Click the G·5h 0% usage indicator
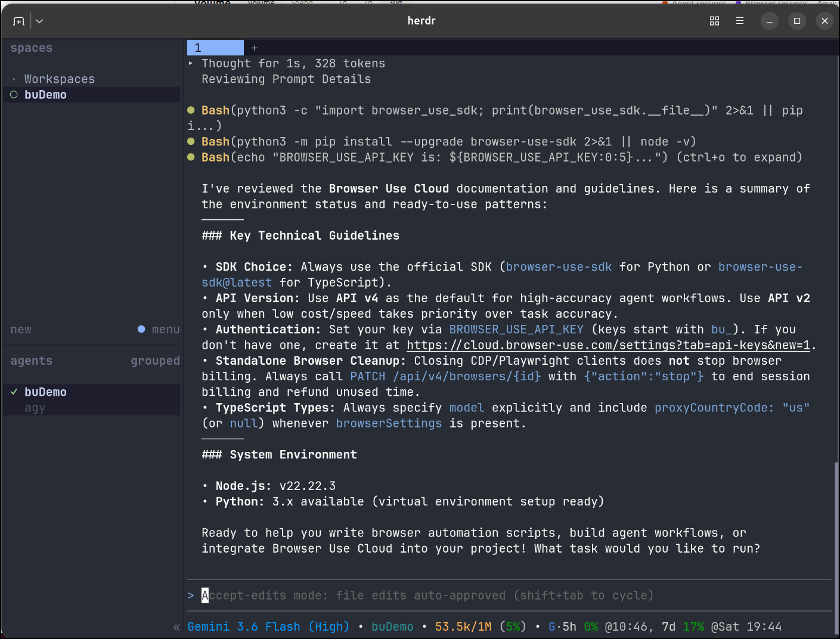 point(573,627)
